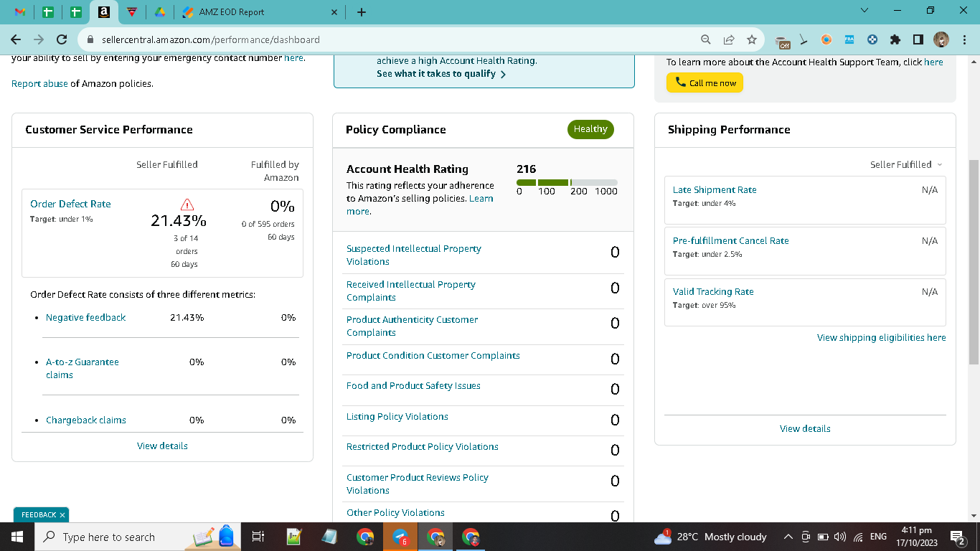Open Listing Policy Violations
Screen dimensions: 980x551
tap(397, 416)
